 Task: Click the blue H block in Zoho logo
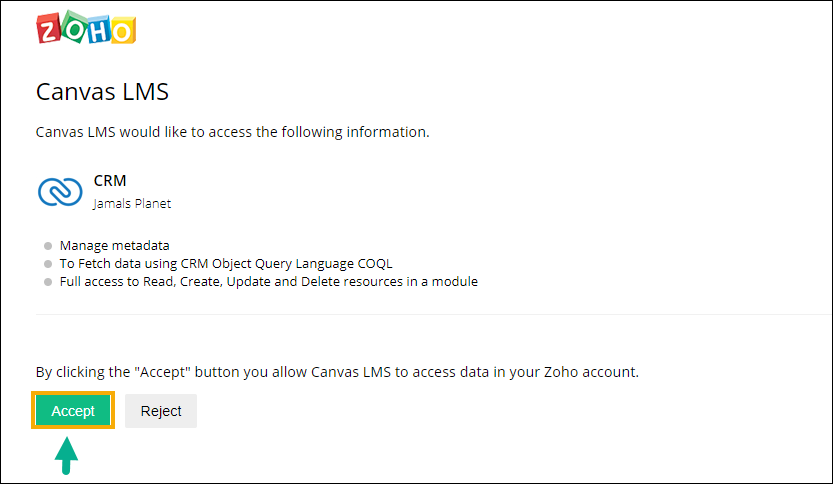point(99,30)
